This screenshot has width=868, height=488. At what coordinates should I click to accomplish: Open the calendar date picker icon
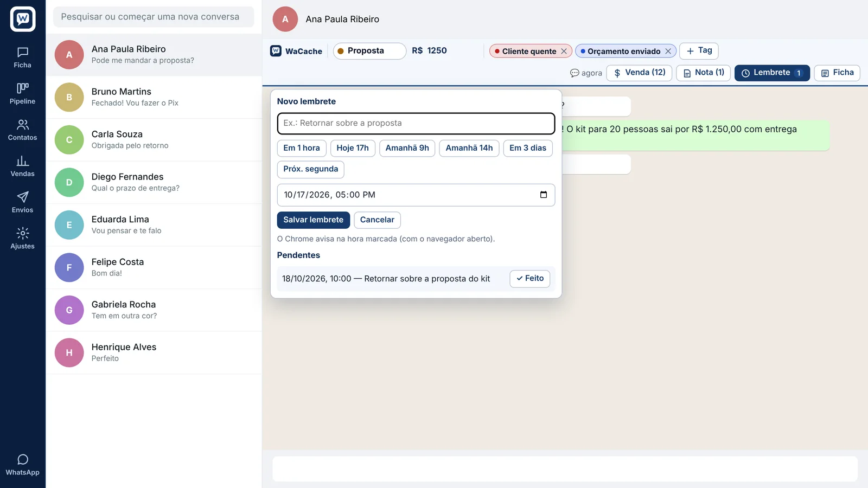click(x=544, y=195)
